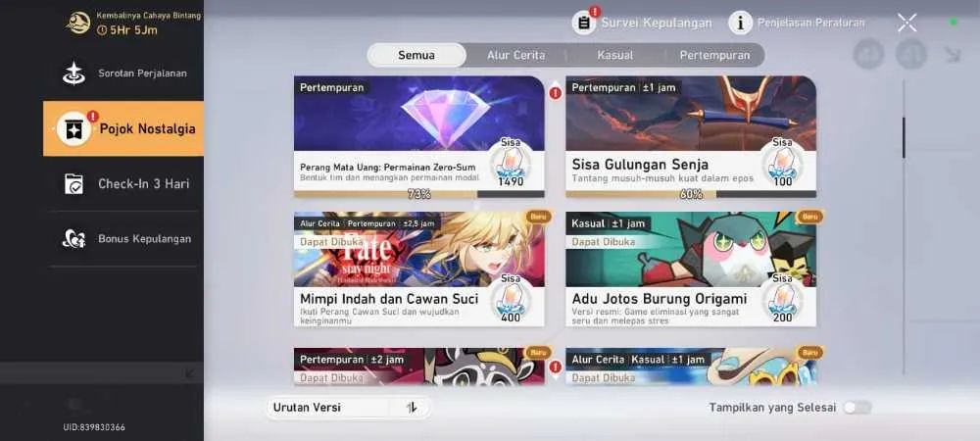Select Pojok Nostalgia sidebar entry
The image size is (980, 441).
pyautogui.click(x=123, y=128)
